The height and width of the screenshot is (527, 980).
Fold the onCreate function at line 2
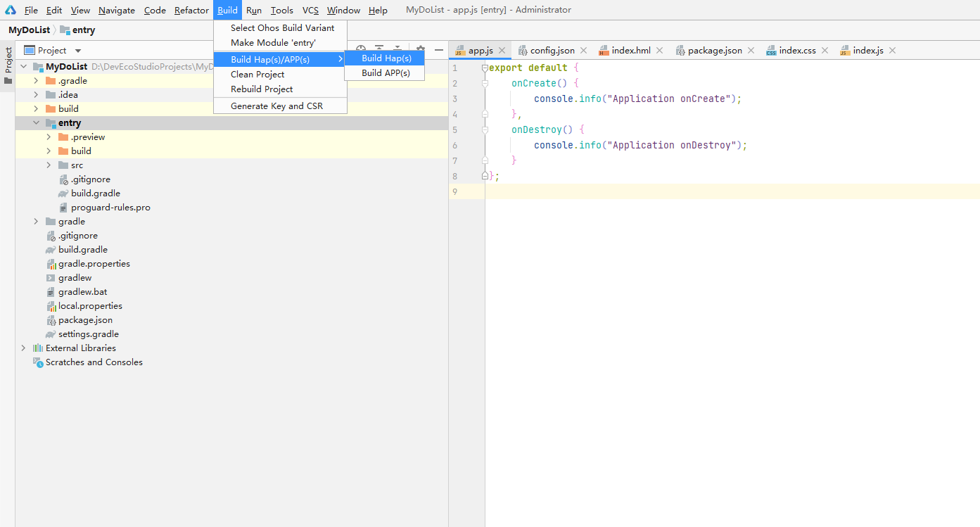click(x=485, y=84)
